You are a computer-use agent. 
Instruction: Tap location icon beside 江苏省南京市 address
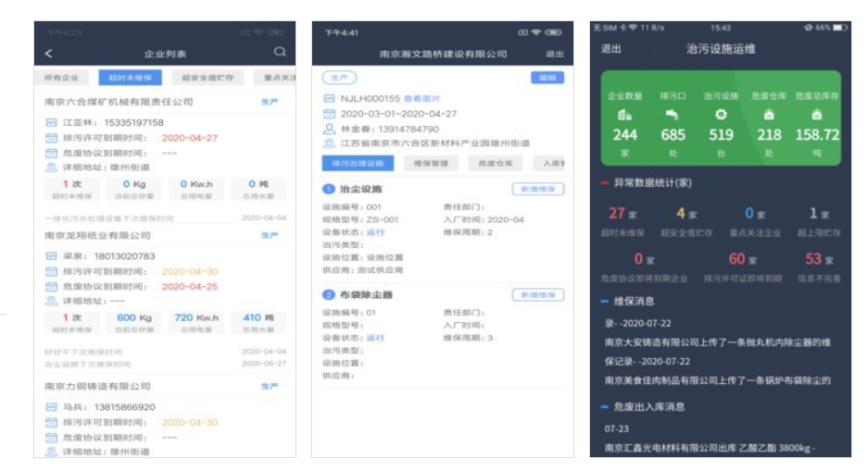(329, 143)
